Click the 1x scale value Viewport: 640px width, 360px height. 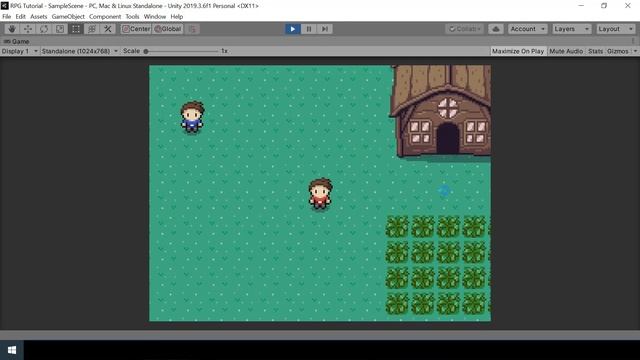224,51
